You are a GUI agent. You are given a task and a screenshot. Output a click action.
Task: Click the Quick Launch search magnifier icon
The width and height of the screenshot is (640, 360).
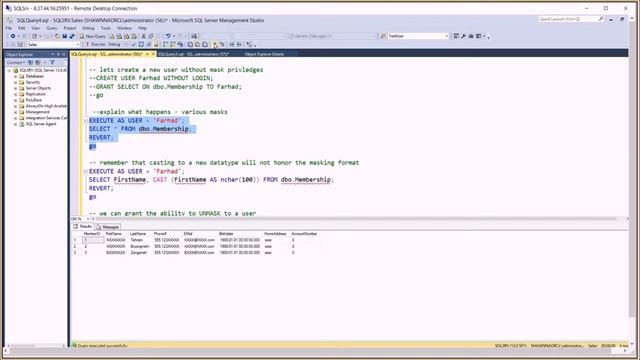[x=601, y=19]
